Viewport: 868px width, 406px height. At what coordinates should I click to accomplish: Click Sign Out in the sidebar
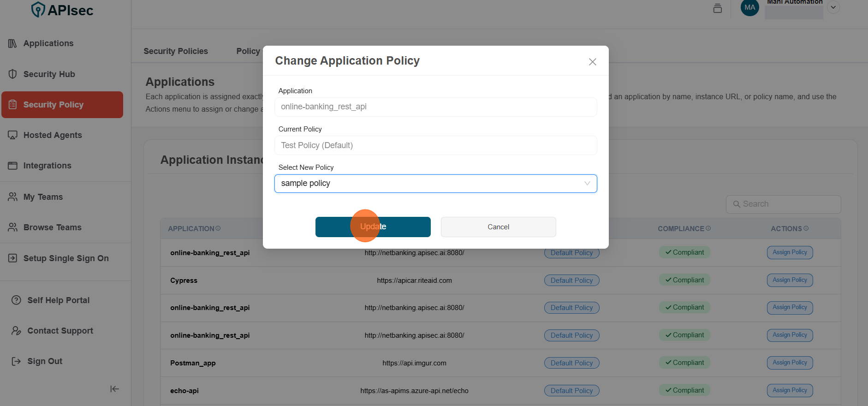[45, 361]
